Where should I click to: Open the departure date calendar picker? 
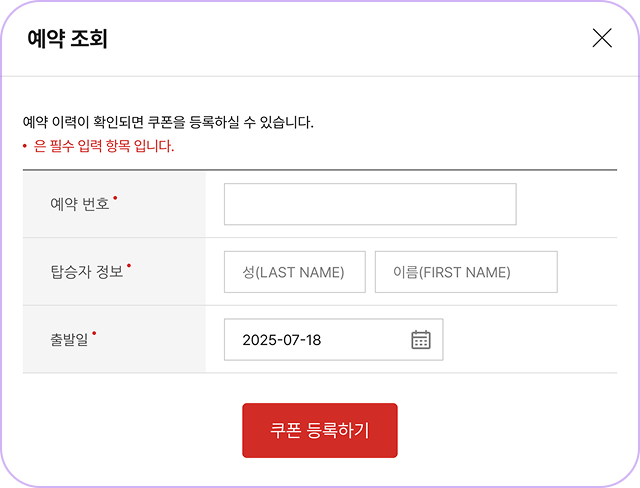click(420, 340)
